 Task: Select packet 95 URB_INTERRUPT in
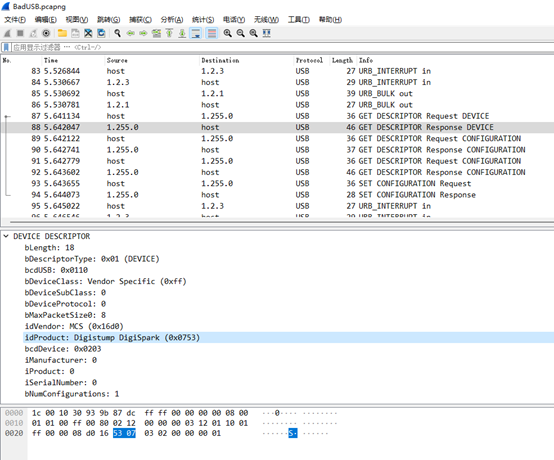278,206
